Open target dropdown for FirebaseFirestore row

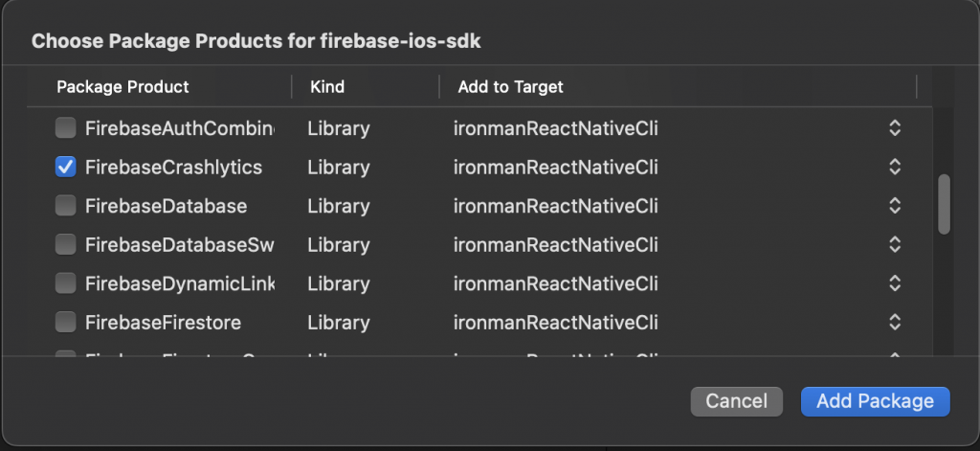[x=894, y=323]
